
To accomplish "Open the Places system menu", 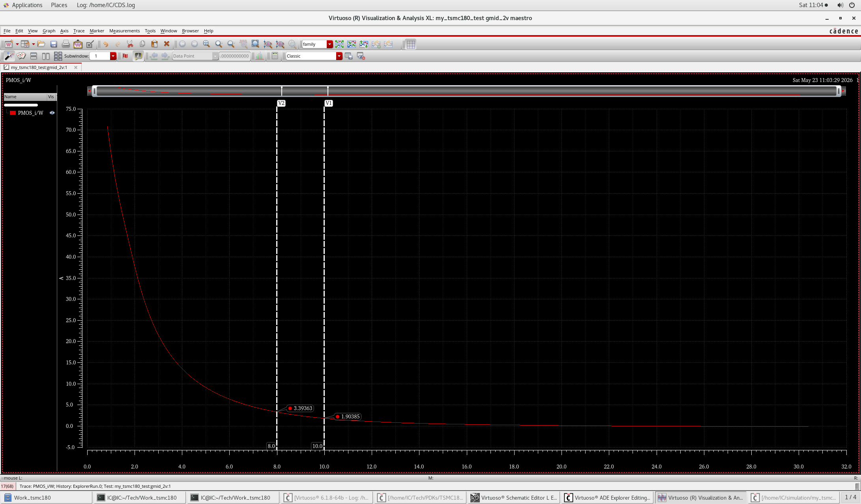I will [x=59, y=5].
